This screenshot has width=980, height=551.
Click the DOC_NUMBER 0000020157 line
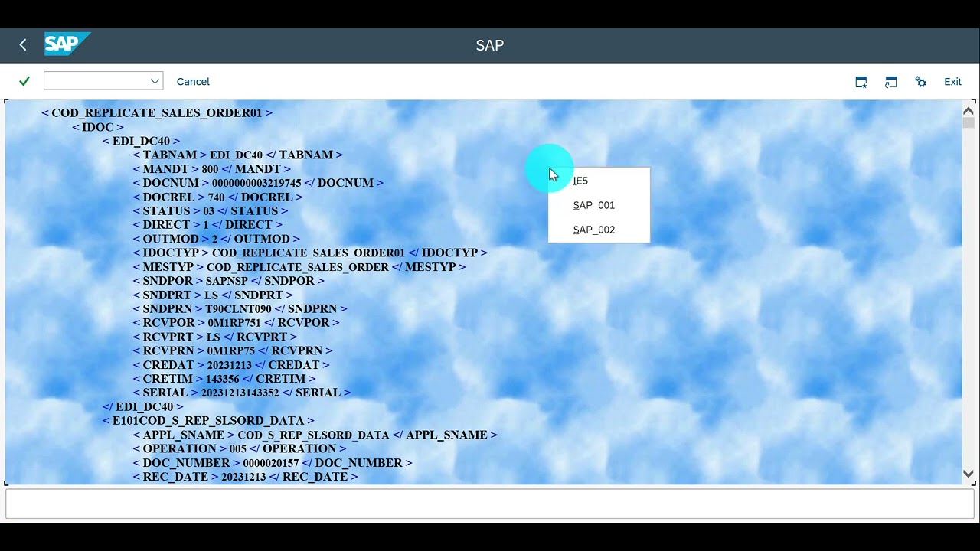273,463
